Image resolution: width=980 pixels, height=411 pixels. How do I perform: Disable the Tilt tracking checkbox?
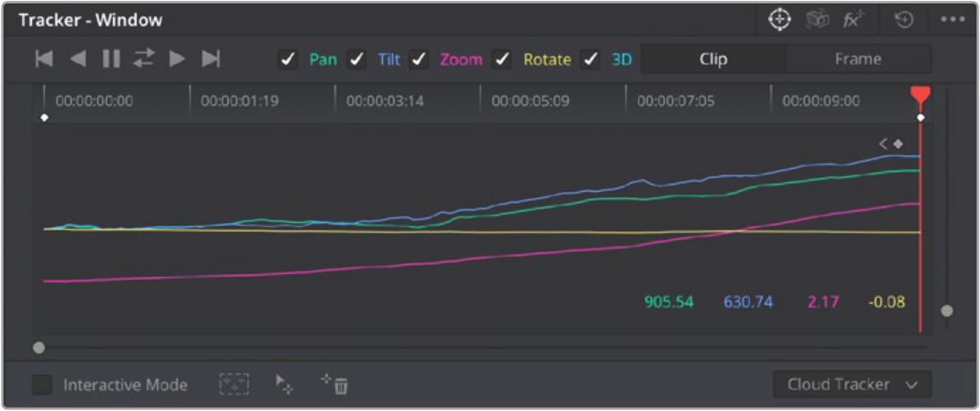[356, 60]
